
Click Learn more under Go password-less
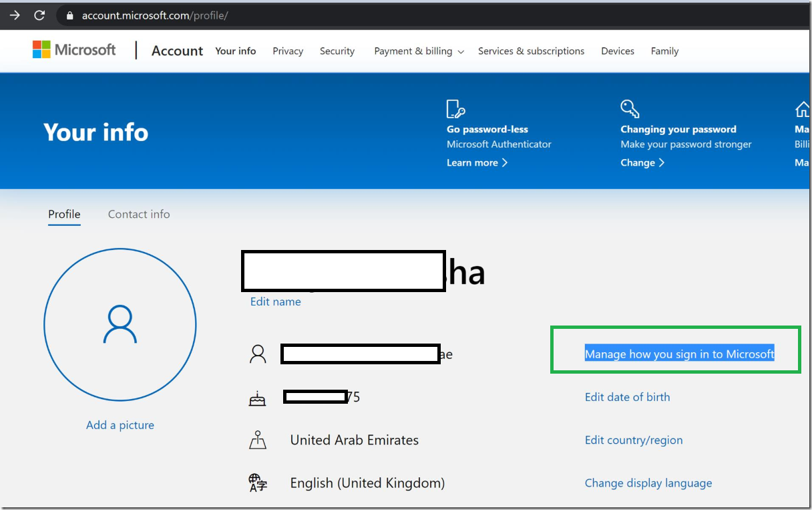tap(477, 162)
